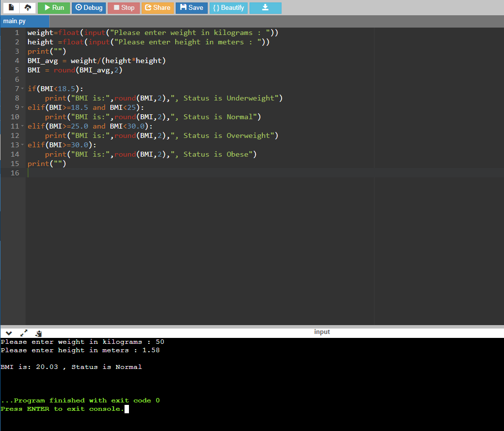The width and height of the screenshot is (504, 431).
Task: Share the code
Action: 157,8
